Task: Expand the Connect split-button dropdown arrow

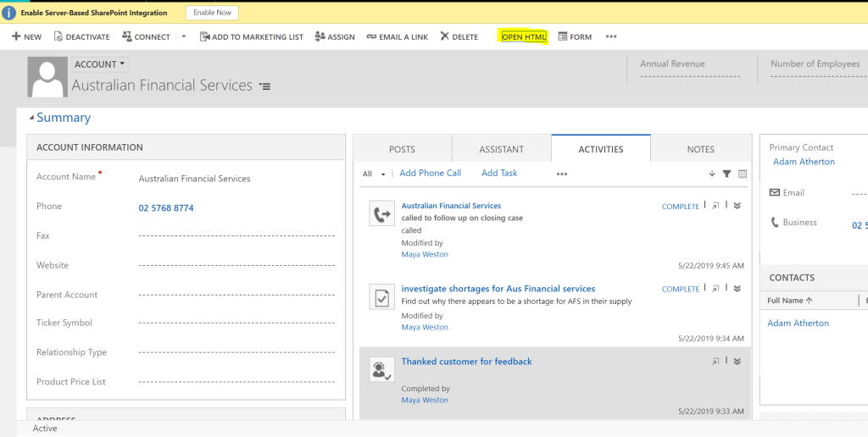Action: [184, 37]
